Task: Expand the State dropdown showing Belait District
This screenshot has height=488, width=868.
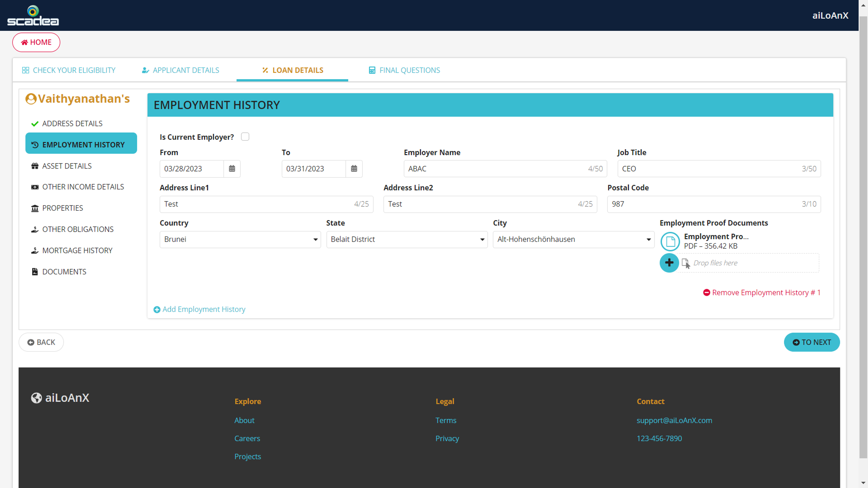Action: click(x=407, y=239)
